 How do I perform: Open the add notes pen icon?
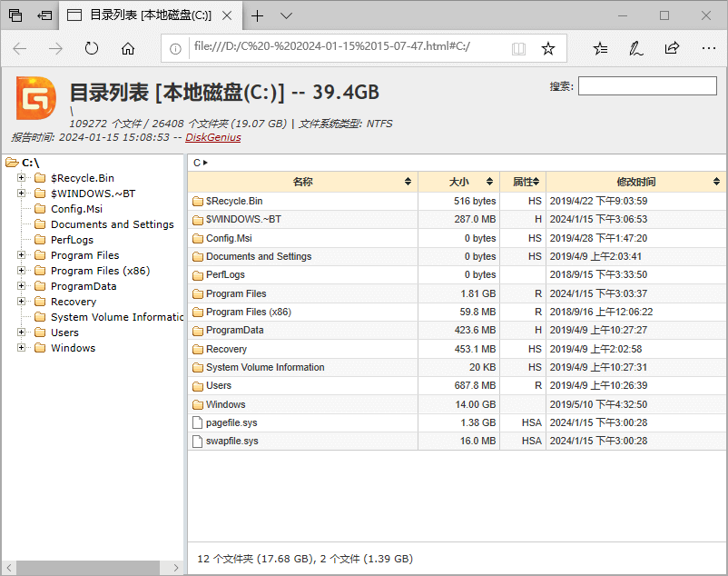(x=635, y=48)
